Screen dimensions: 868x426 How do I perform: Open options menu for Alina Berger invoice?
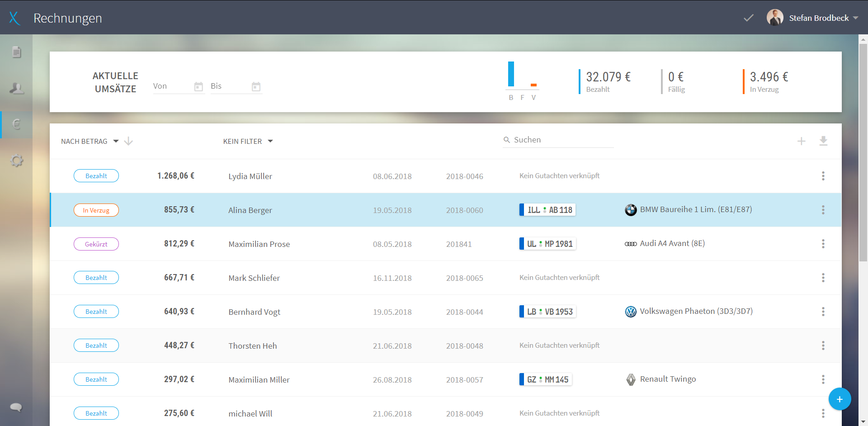point(823,210)
